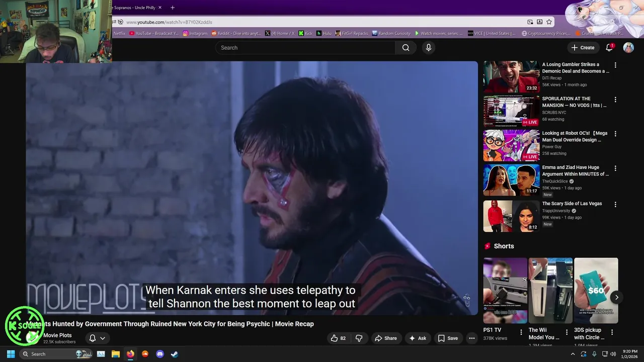The height and width of the screenshot is (362, 644).
Task: Open the Windows Start menu
Action: [x=11, y=354]
